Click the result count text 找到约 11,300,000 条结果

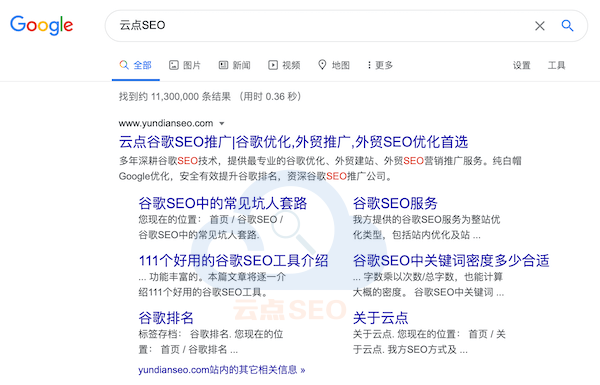175,96
